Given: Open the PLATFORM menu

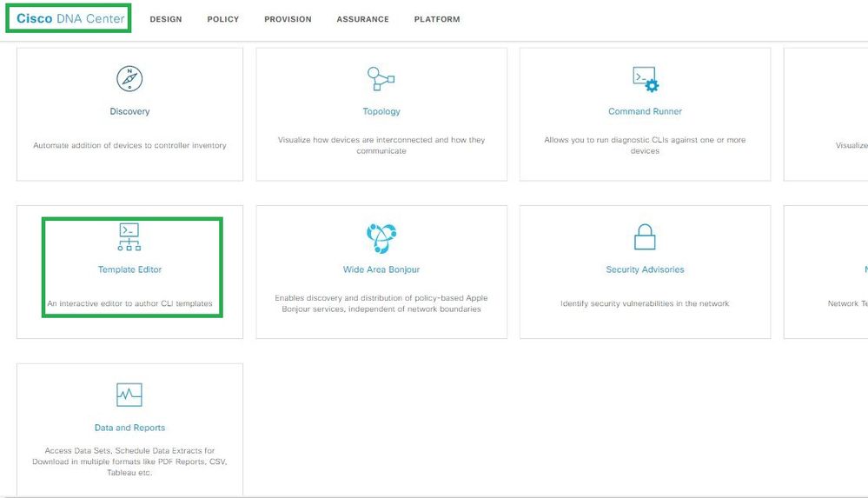Looking at the screenshot, I should (x=437, y=19).
